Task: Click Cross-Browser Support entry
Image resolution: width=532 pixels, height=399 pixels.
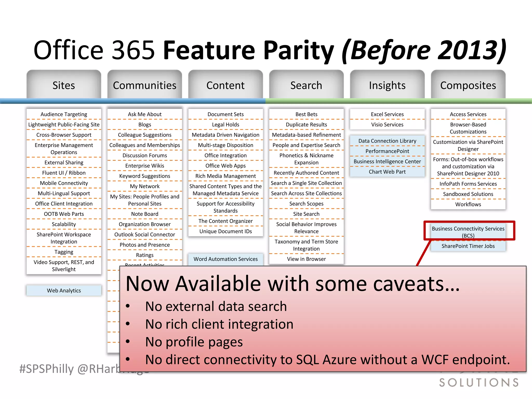Action: click(64, 135)
